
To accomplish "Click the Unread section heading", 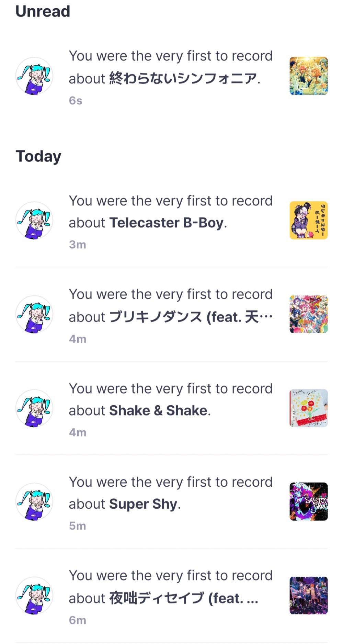I will pos(43,11).
